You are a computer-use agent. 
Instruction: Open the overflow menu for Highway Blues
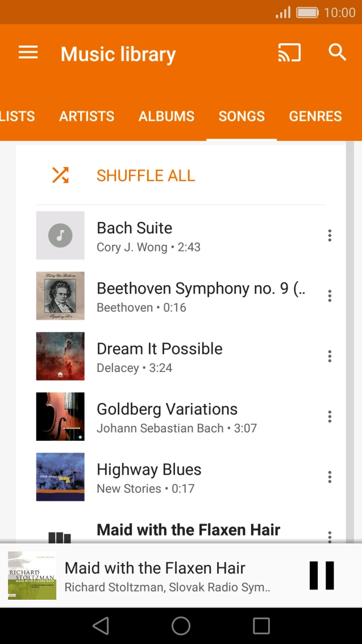(330, 476)
